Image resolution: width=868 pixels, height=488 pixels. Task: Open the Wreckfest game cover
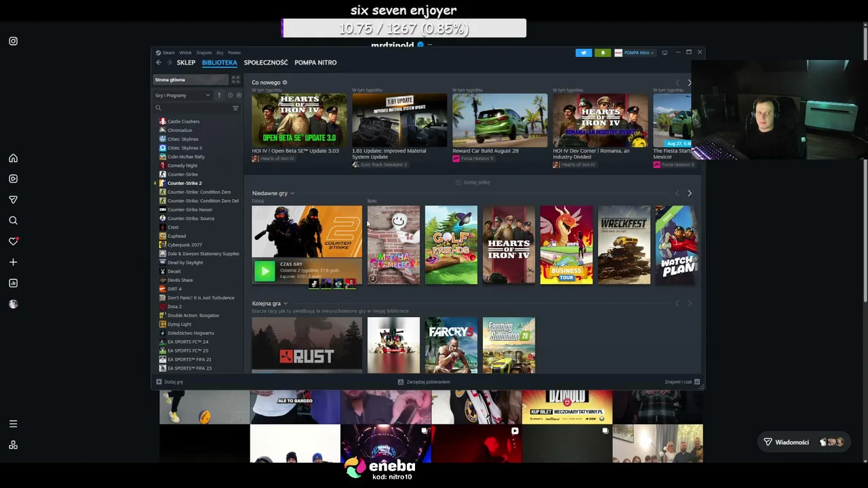point(624,245)
